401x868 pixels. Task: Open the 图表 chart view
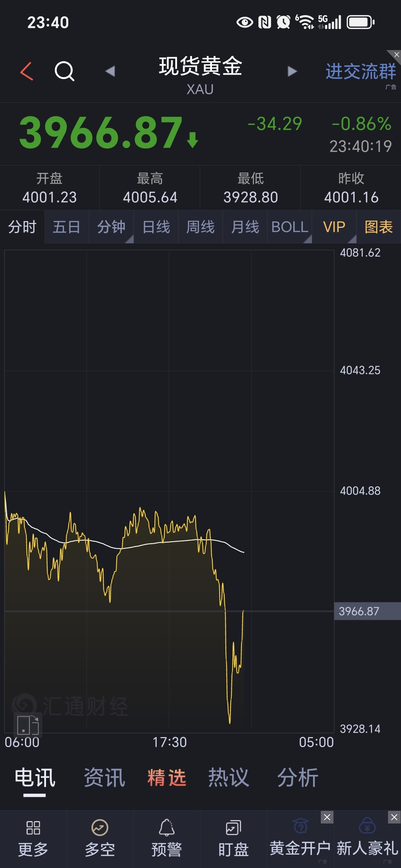pos(379,227)
